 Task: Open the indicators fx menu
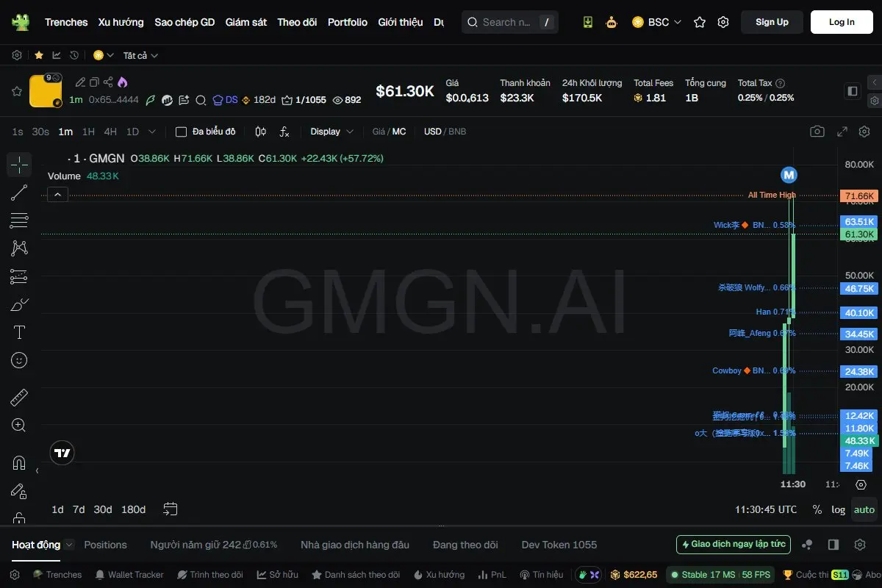(x=284, y=132)
